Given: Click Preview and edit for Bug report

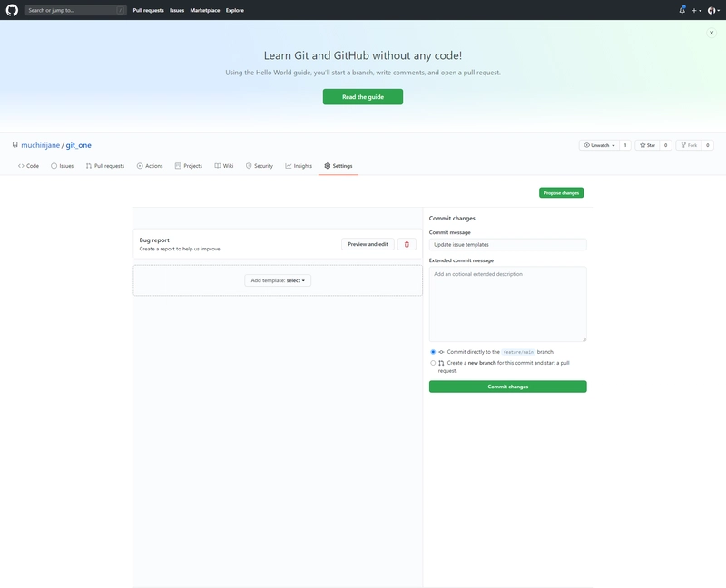Looking at the screenshot, I should tap(368, 244).
